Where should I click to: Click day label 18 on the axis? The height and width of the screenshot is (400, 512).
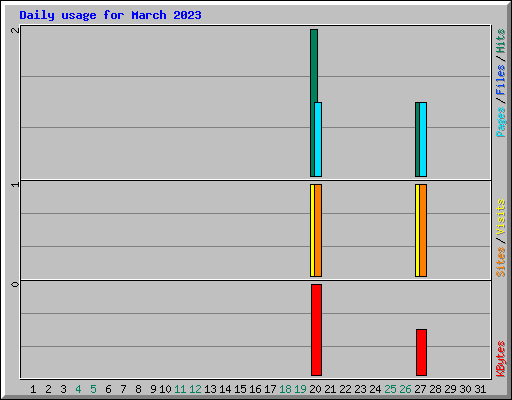[x=285, y=389]
